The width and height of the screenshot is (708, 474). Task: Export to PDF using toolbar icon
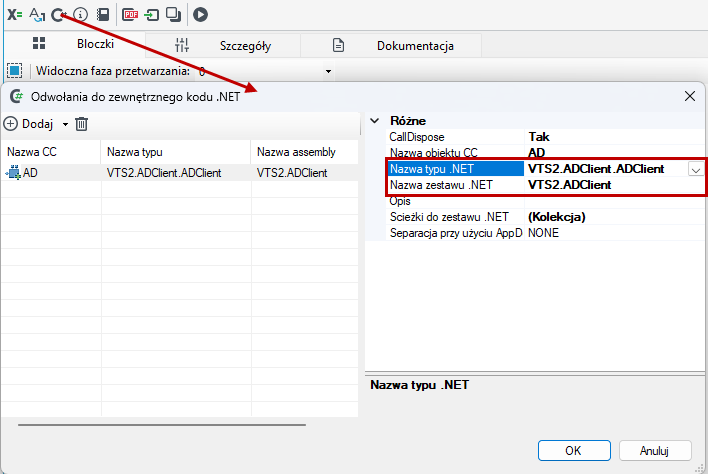point(130,15)
